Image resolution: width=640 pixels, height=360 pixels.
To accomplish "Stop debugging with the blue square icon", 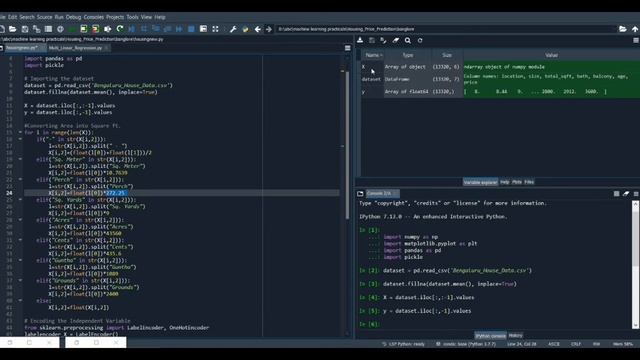I will tap(191, 29).
